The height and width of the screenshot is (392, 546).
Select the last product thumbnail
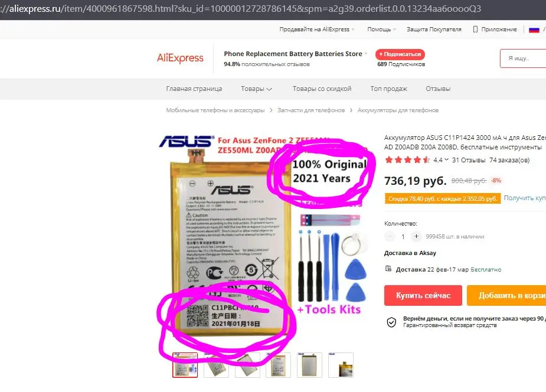(341, 365)
